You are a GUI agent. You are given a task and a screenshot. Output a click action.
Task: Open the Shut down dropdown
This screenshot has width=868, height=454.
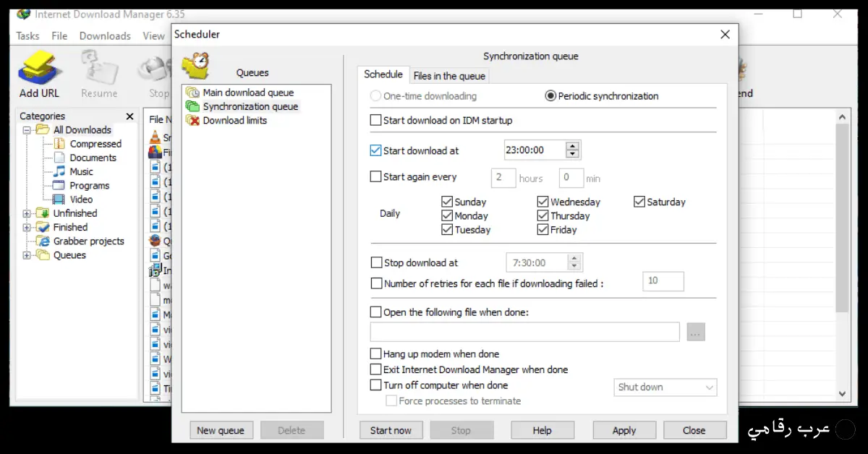pos(665,387)
